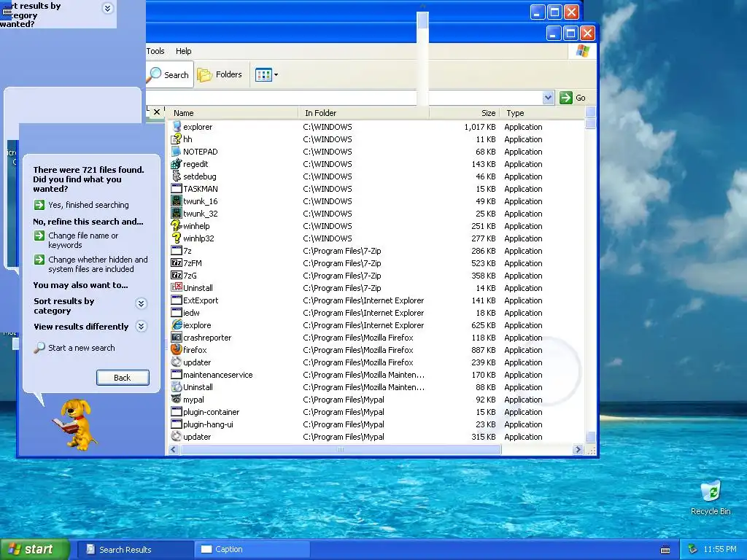Click horizontal scrollbar left arrow
747x560 pixels.
pyautogui.click(x=174, y=449)
